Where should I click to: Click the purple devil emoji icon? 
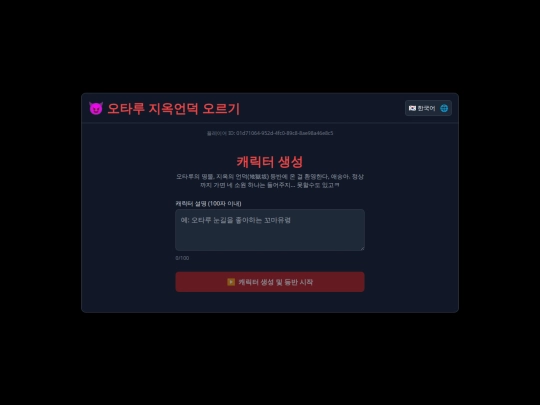(96, 108)
